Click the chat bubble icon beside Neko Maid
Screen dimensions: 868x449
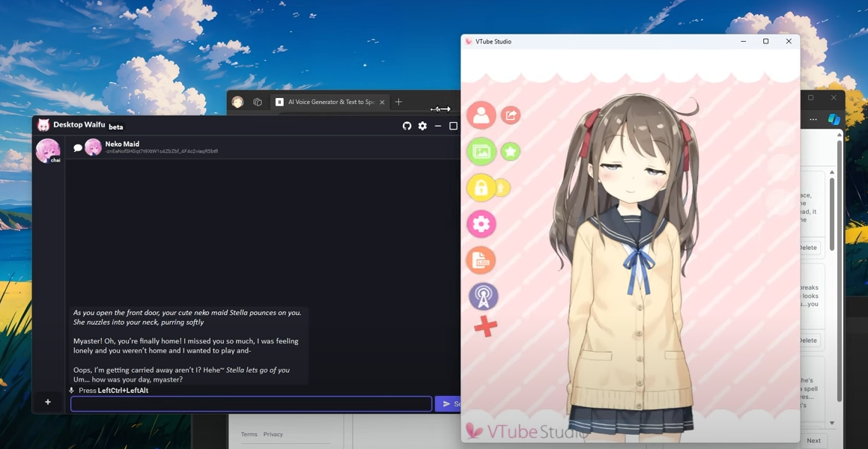pos(78,147)
